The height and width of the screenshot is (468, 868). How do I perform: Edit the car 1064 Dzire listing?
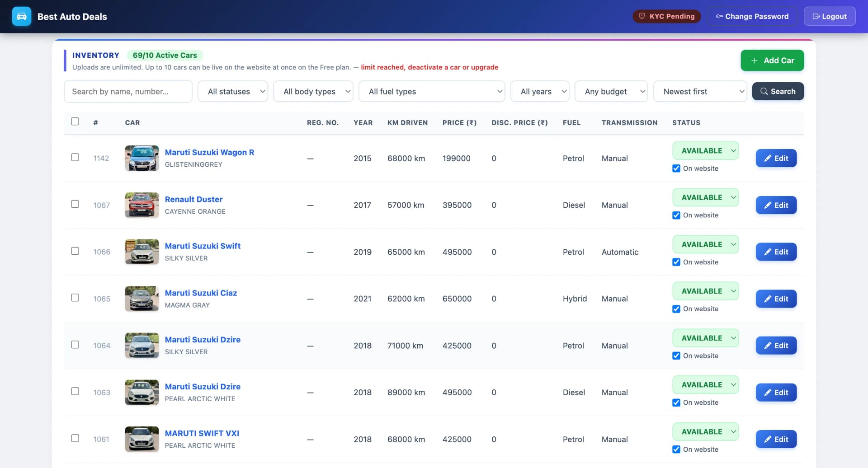776,346
